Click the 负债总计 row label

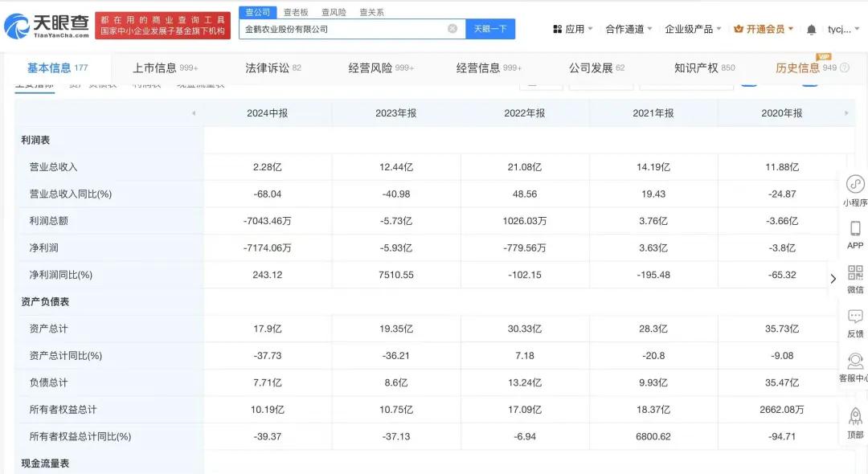[49, 382]
